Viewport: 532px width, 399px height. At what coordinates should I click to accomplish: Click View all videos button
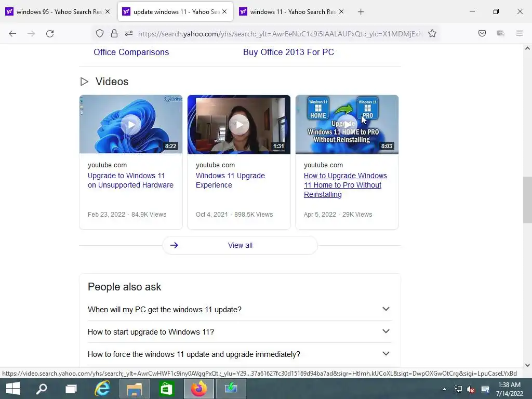240,245
